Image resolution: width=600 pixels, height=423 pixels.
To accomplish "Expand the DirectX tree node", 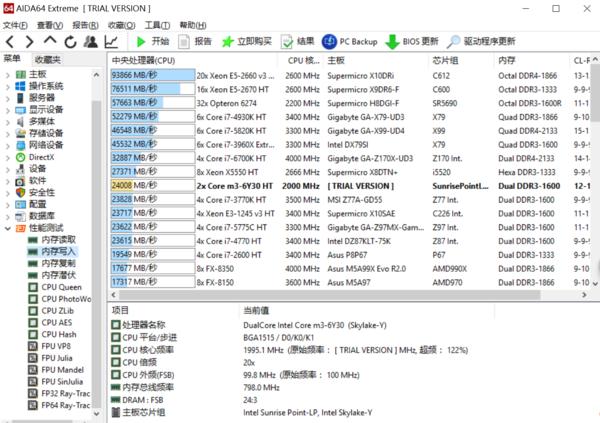I will tap(8, 157).
